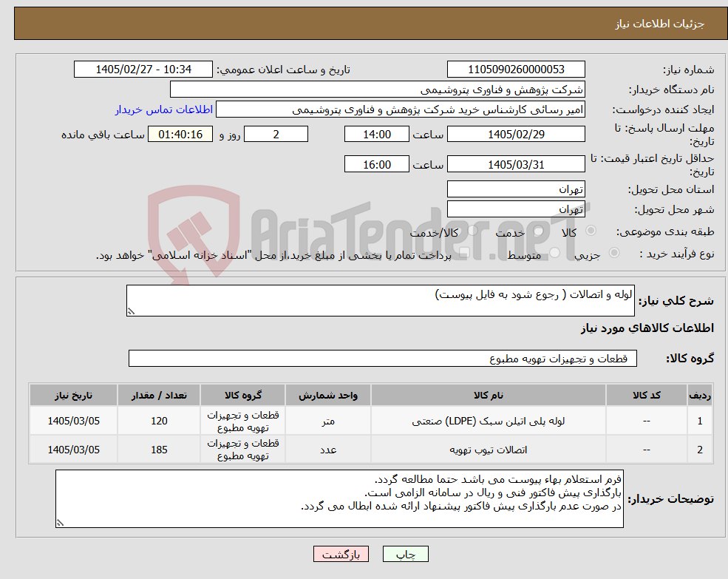Select the کالا radio button
Screen dimensions: 728x579
tap(591, 231)
